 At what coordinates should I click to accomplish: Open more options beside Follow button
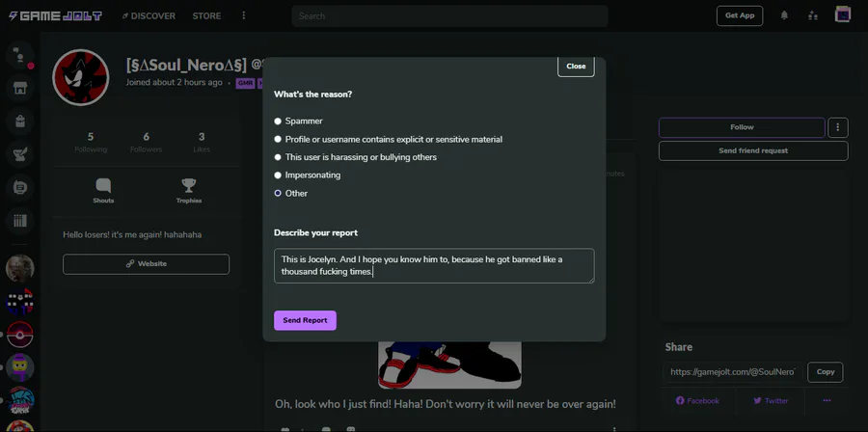(837, 127)
